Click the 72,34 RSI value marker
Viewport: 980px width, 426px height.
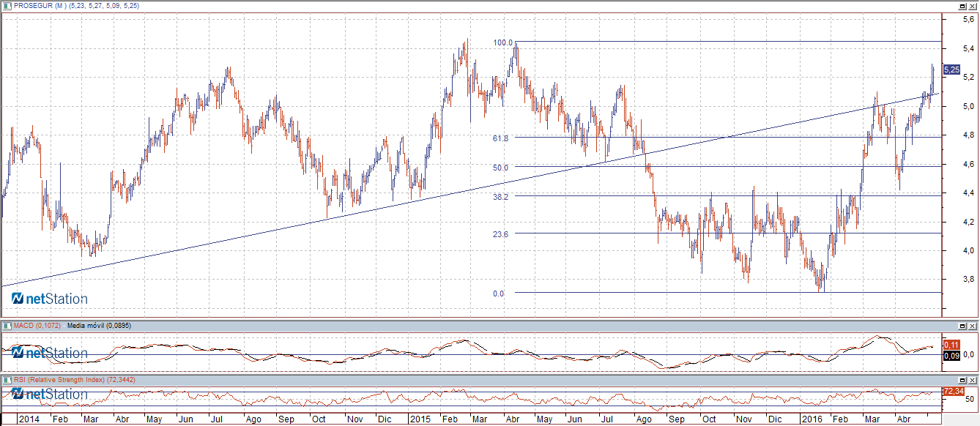pos(952,392)
